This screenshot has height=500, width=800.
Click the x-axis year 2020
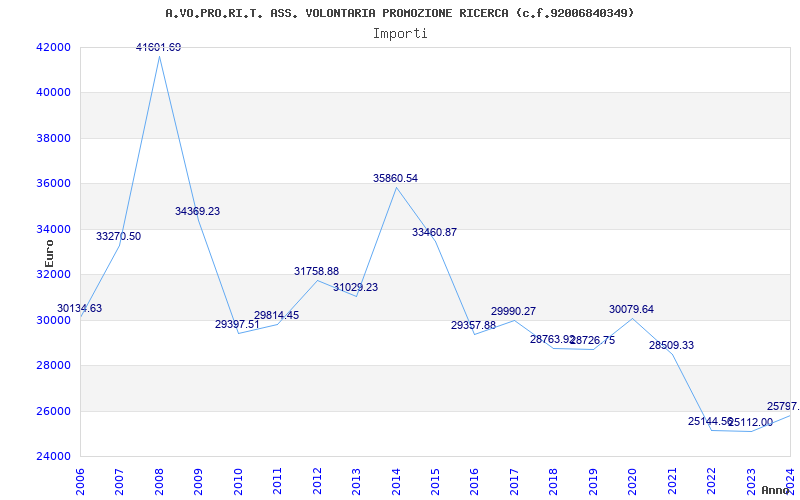click(x=633, y=481)
